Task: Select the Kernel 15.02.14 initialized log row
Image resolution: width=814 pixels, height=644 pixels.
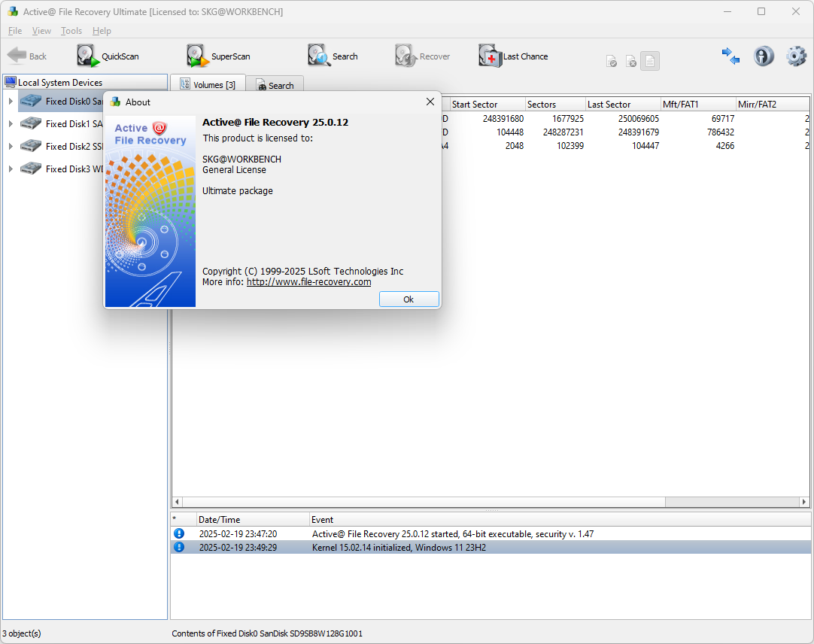Action: tap(491, 548)
